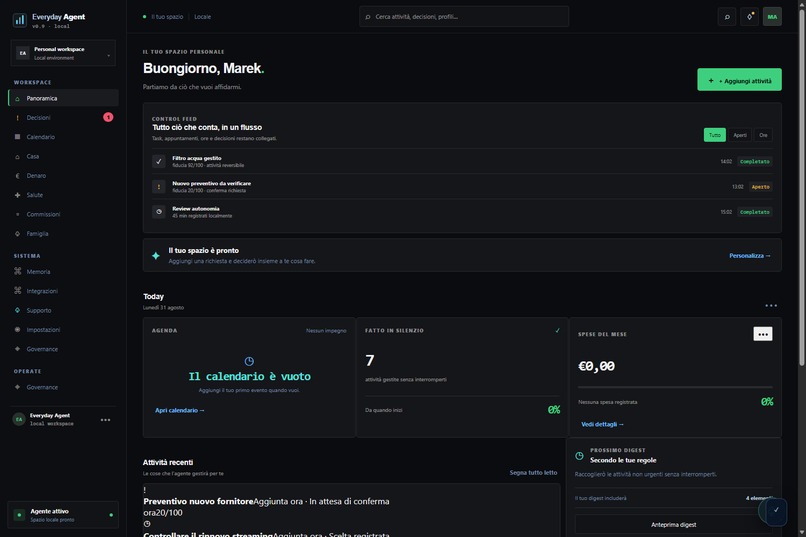Viewport: 806px width, 537px height.
Task: Click the Memoria command icon
Action: [17, 271]
